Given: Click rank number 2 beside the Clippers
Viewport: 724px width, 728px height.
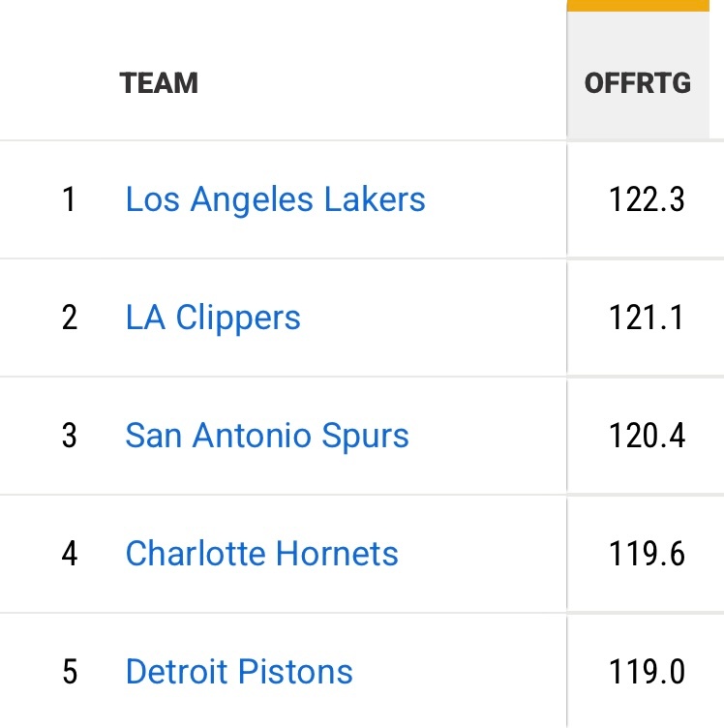Looking at the screenshot, I should coord(69,318).
